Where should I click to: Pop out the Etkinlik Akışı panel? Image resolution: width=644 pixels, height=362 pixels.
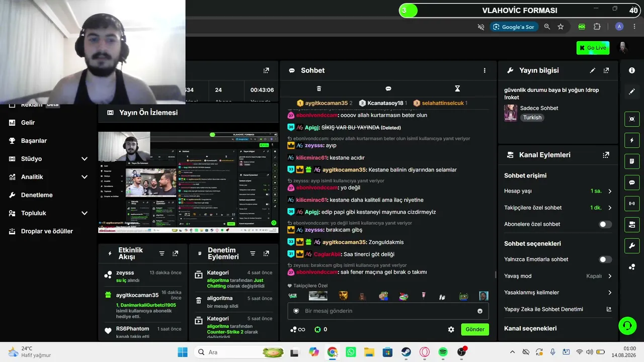point(175,254)
